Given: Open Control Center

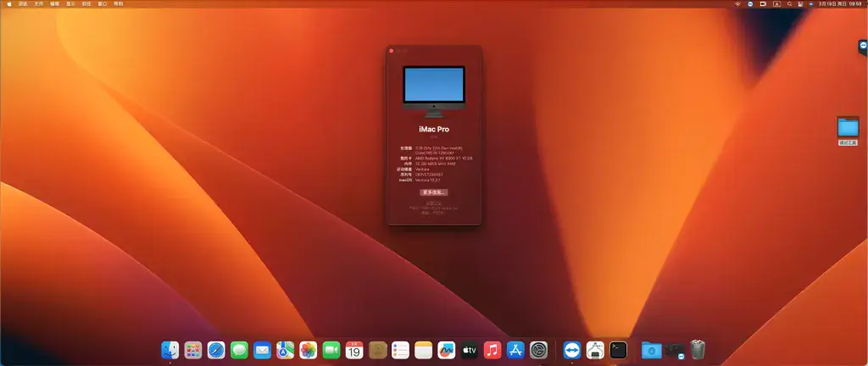Looking at the screenshot, I should [800, 4].
